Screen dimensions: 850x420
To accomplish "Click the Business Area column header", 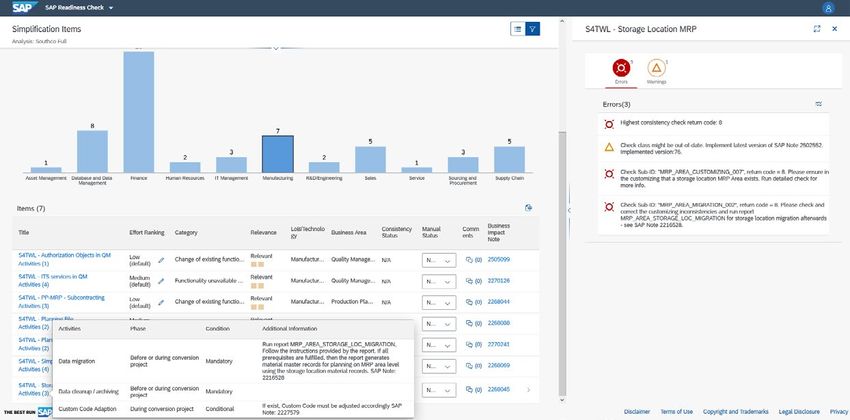I will pyautogui.click(x=349, y=232).
